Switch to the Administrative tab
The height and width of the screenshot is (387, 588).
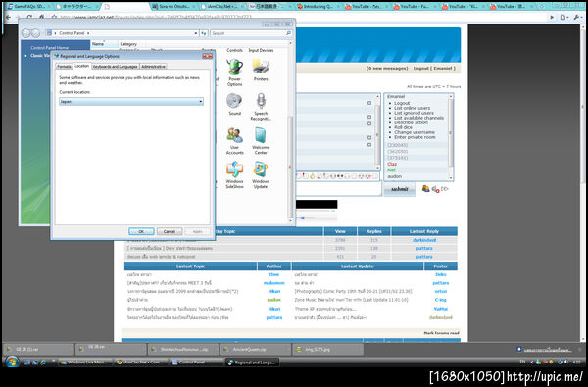click(x=153, y=67)
